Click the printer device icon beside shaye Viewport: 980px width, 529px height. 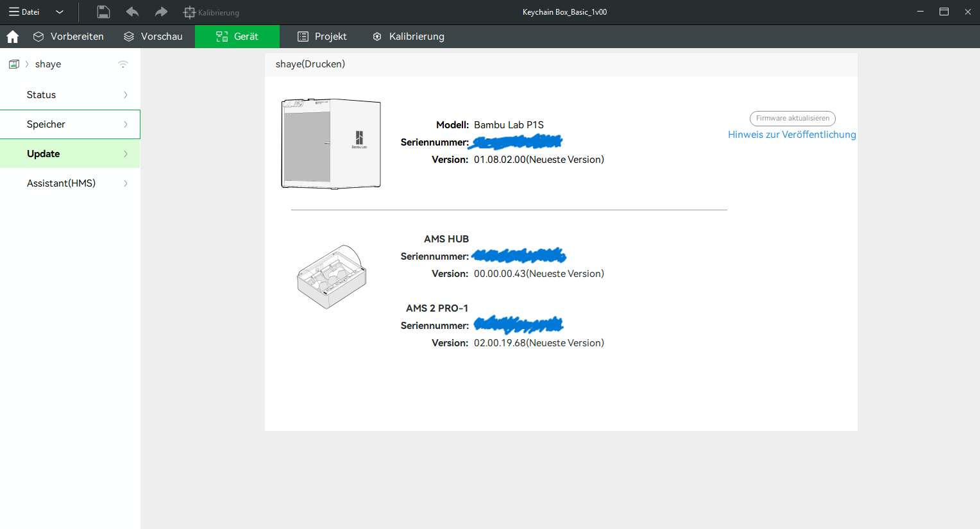(14, 64)
